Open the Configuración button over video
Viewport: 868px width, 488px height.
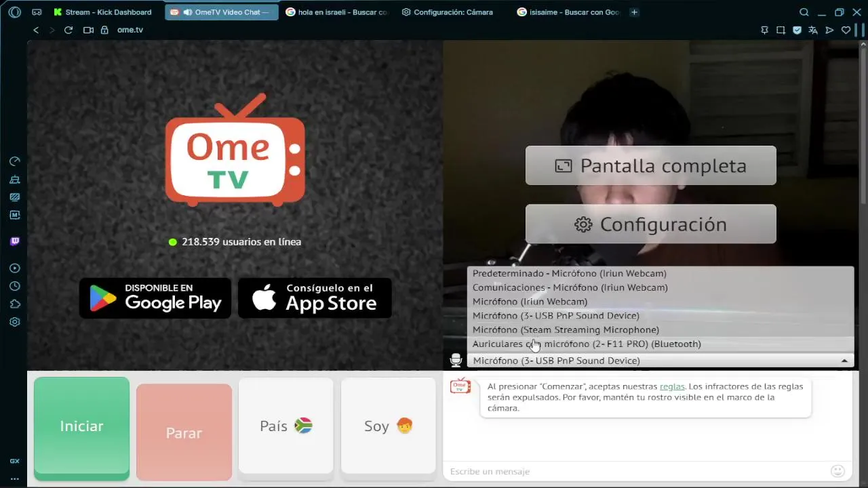(651, 224)
